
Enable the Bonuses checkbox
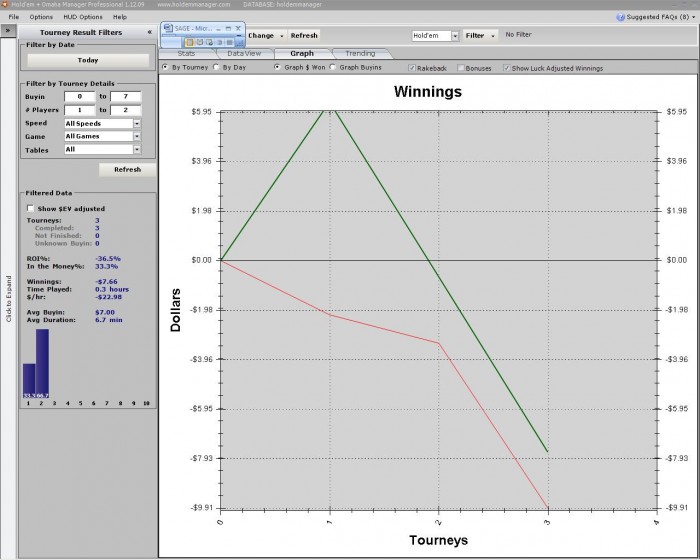pos(461,68)
